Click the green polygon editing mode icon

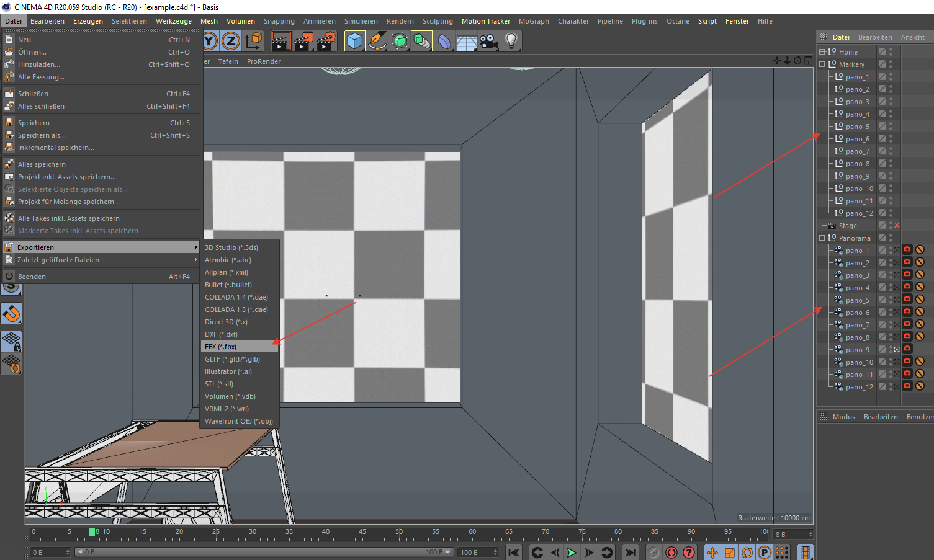pyautogui.click(x=400, y=41)
